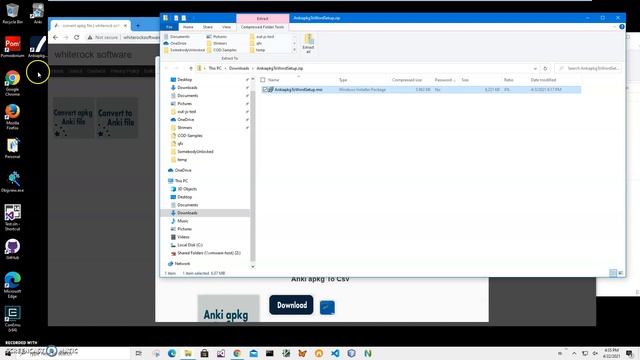Reload the page in the browser window
640x360 pixels.
click(x=76, y=37)
